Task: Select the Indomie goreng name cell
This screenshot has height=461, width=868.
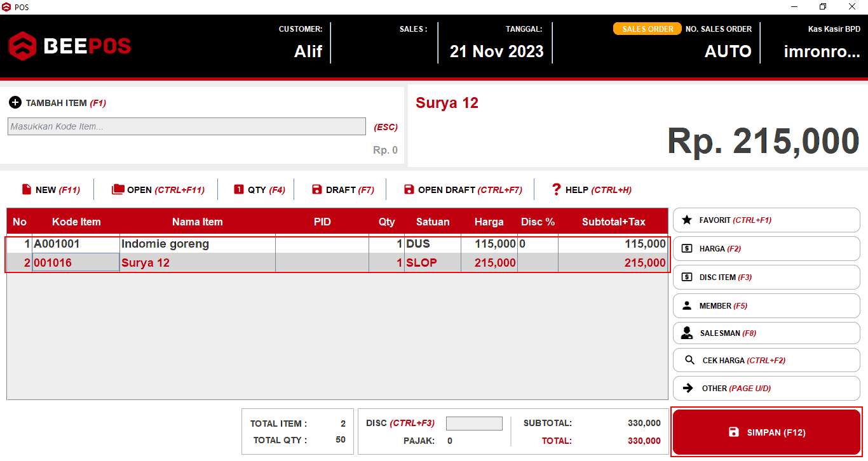Action: pos(198,244)
